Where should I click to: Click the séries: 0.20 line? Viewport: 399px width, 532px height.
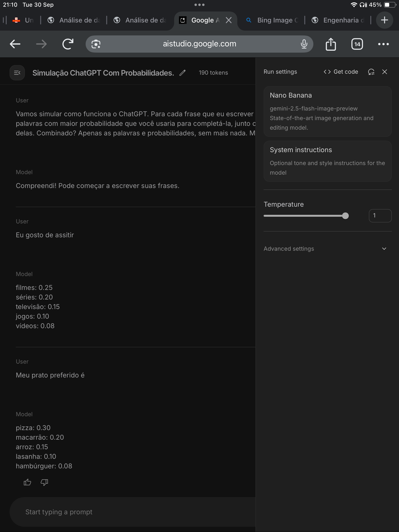[x=34, y=297]
